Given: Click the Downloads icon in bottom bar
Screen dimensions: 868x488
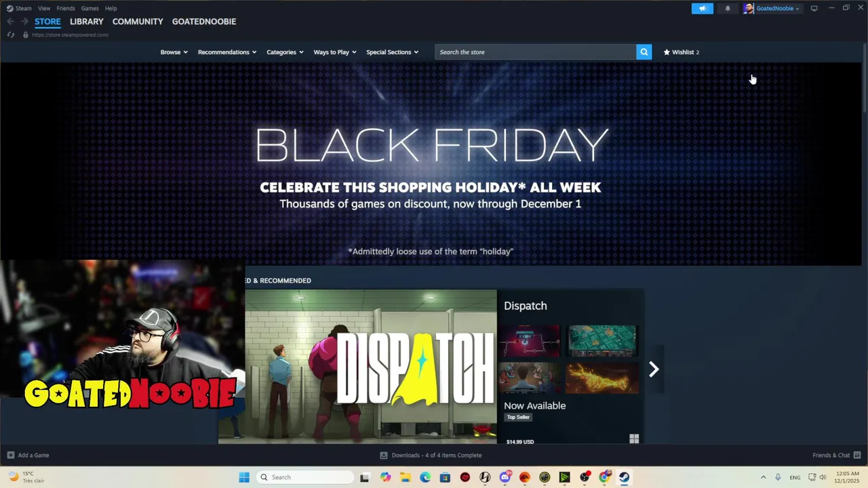Looking at the screenshot, I should pyautogui.click(x=384, y=455).
